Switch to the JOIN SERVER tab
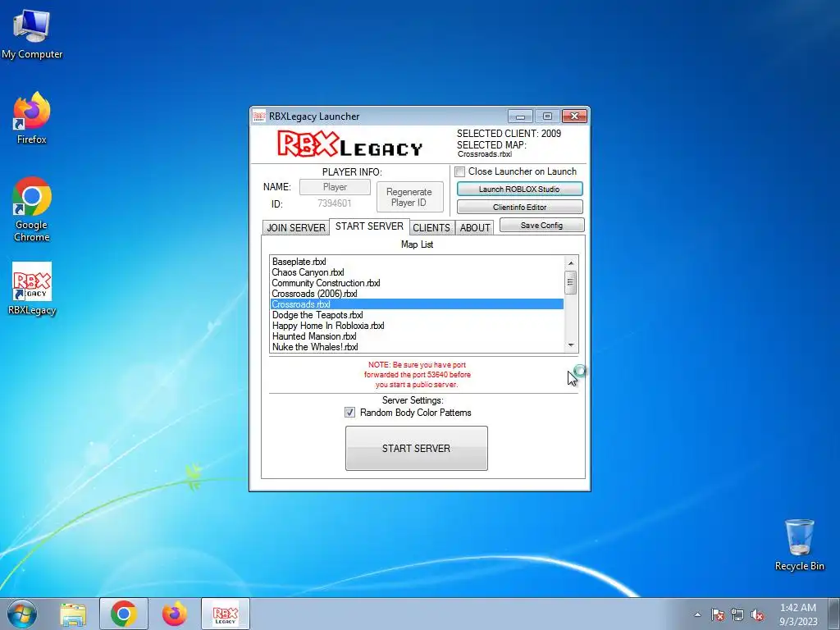This screenshot has width=840, height=630. click(295, 228)
